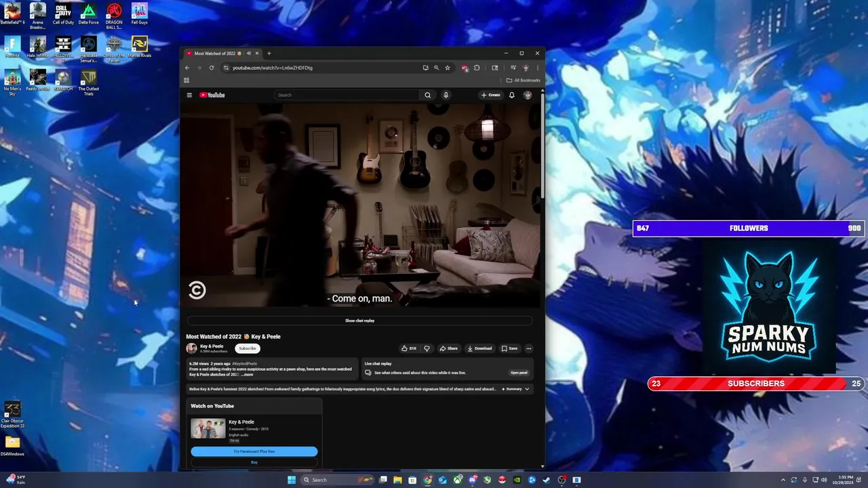This screenshot has height=488, width=868.
Task: Open Steam from the taskbar
Action: click(547, 480)
